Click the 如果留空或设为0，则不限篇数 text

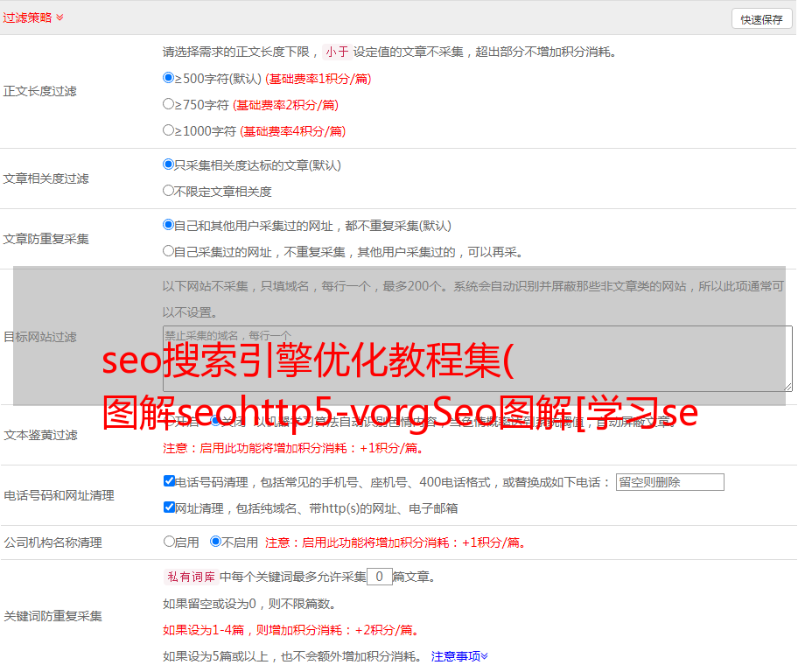pyautogui.click(x=249, y=604)
